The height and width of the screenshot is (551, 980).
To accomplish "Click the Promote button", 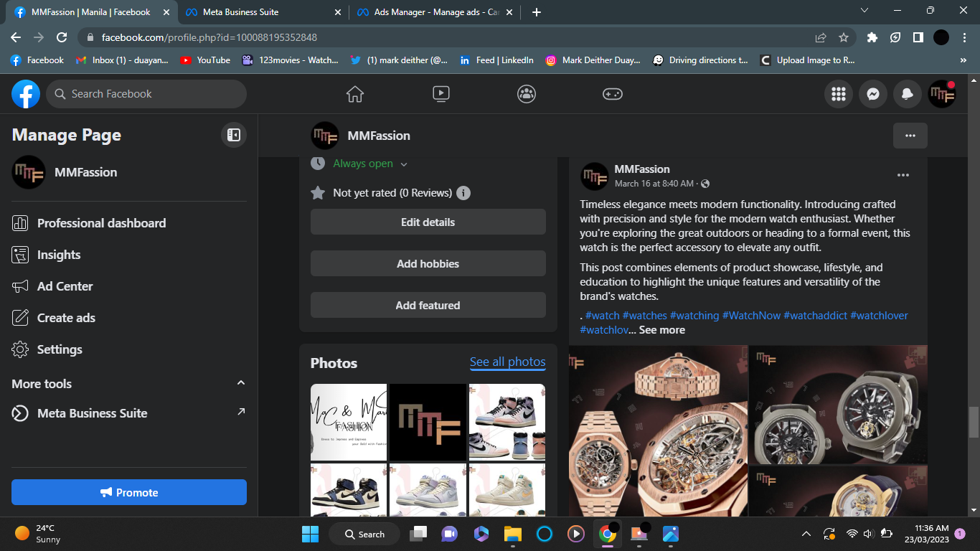I will pyautogui.click(x=129, y=492).
